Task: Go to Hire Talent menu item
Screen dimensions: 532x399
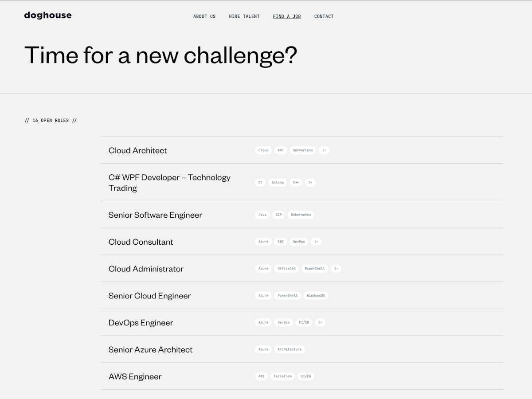Action: 244,16
